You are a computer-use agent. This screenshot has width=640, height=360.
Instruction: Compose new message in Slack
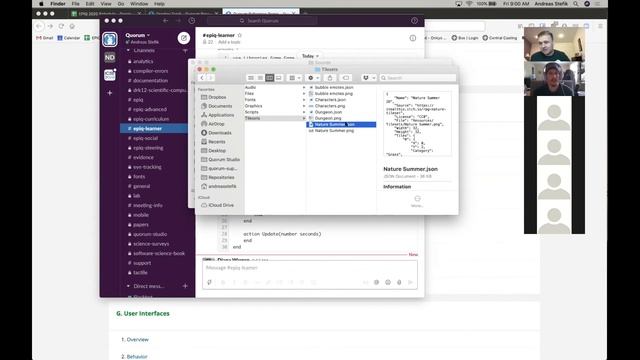184,38
